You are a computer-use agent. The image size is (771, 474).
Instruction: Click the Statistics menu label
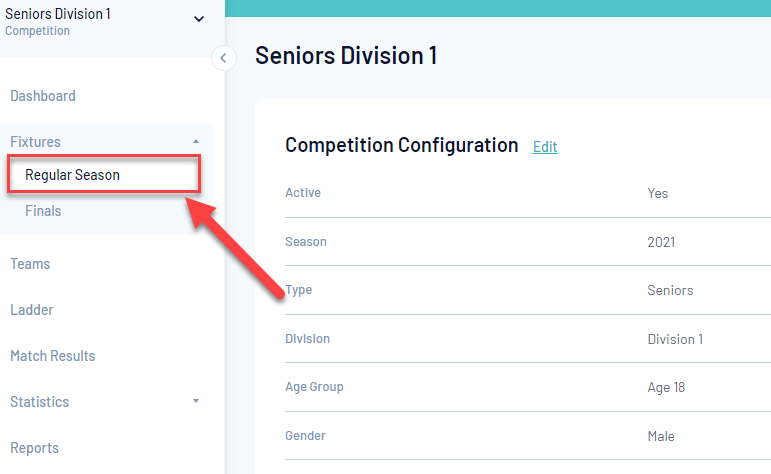pos(40,402)
